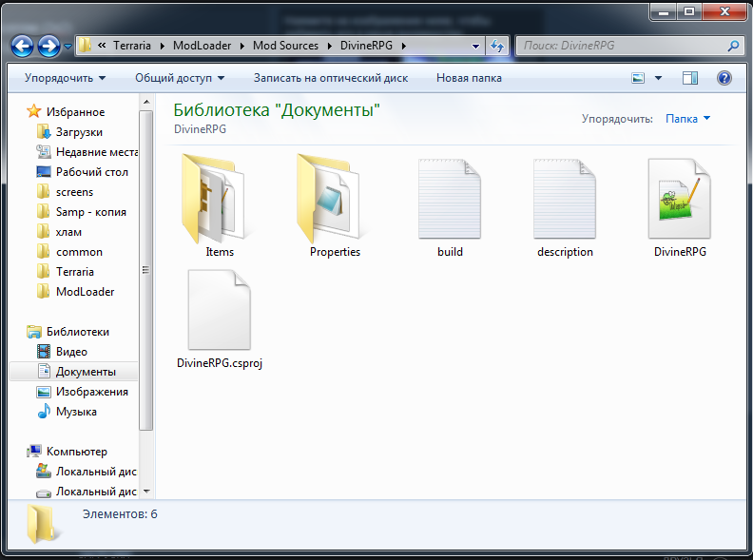The height and width of the screenshot is (560, 753).
Task: Open Рабочий стол in favorites
Action: click(83, 172)
